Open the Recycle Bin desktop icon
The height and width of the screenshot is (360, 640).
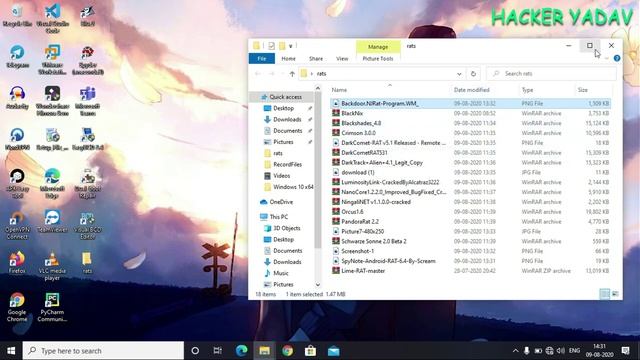pos(17,16)
